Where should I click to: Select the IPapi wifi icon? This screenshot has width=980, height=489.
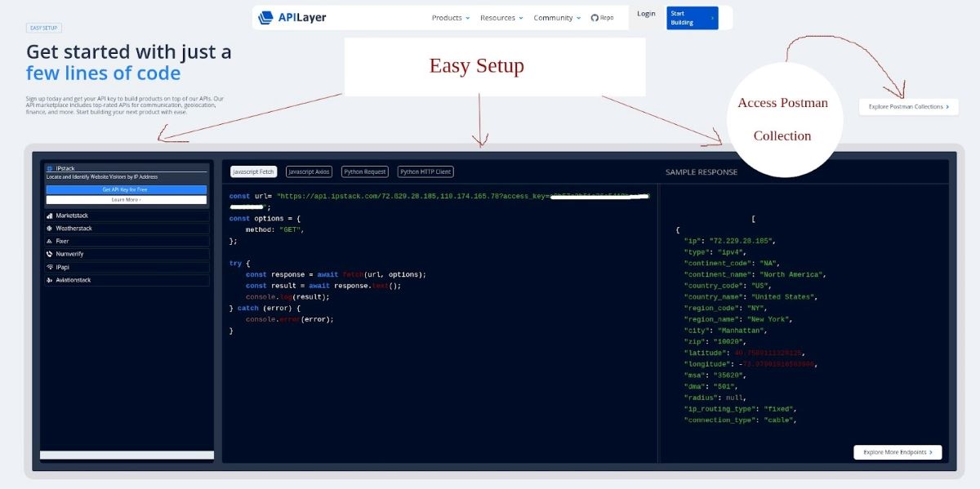(48, 267)
